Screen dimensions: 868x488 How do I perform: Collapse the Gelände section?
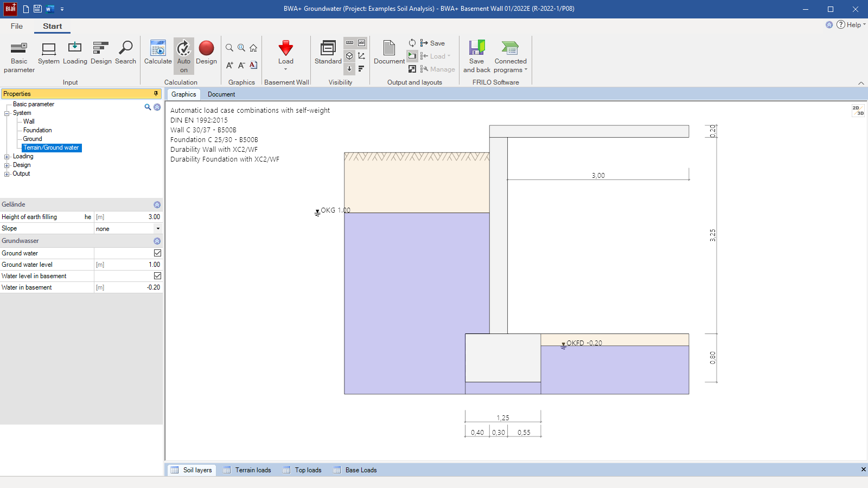(157, 205)
